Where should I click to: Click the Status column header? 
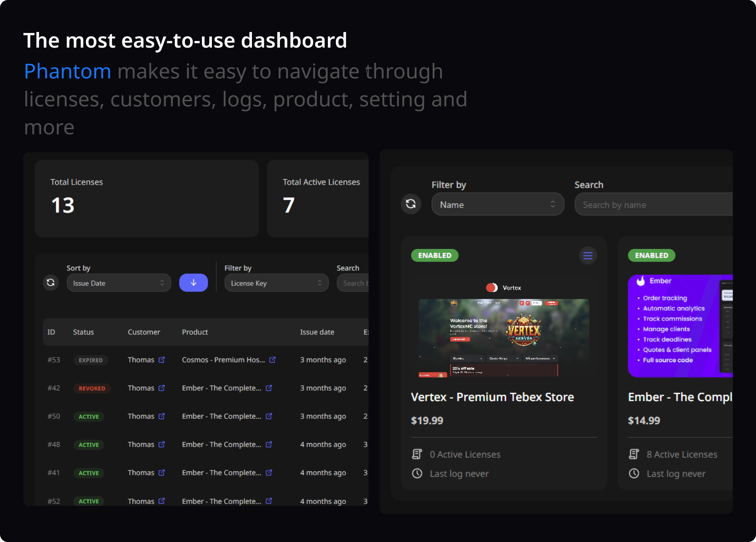[x=83, y=332]
